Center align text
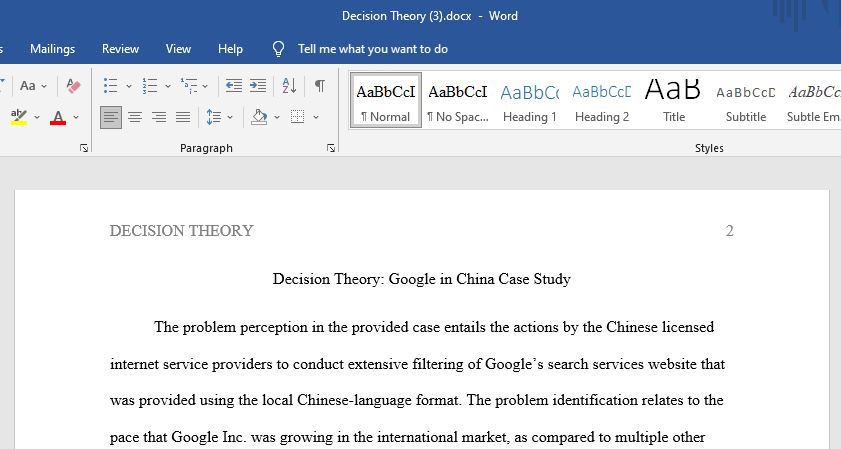Image resolution: width=841 pixels, height=449 pixels. point(135,117)
